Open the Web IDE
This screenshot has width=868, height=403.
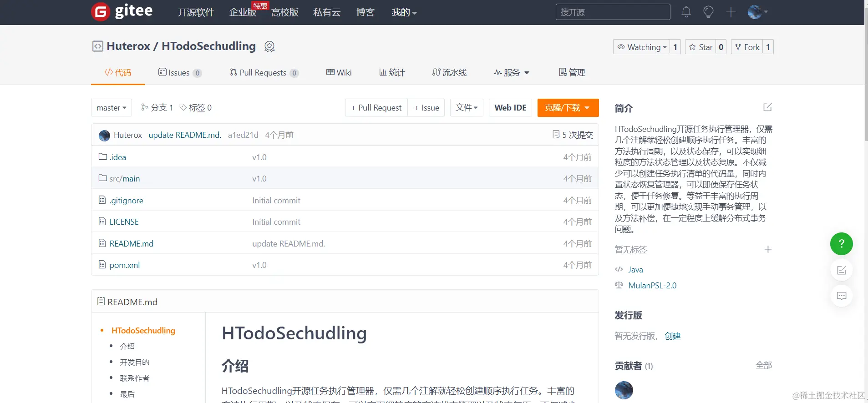coord(510,108)
